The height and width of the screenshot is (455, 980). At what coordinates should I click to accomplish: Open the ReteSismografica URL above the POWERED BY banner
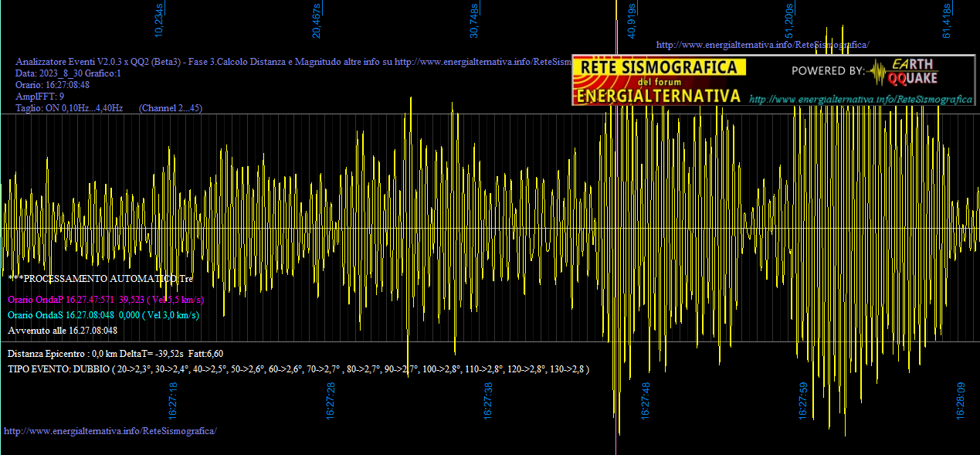tap(762, 45)
